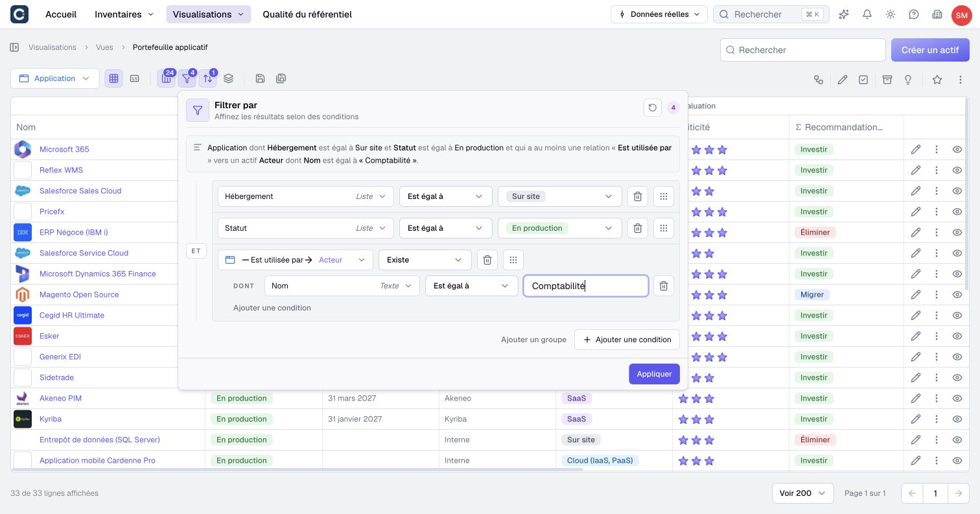
Task: Toggle the light/dark theme sun icon
Action: coord(891,14)
